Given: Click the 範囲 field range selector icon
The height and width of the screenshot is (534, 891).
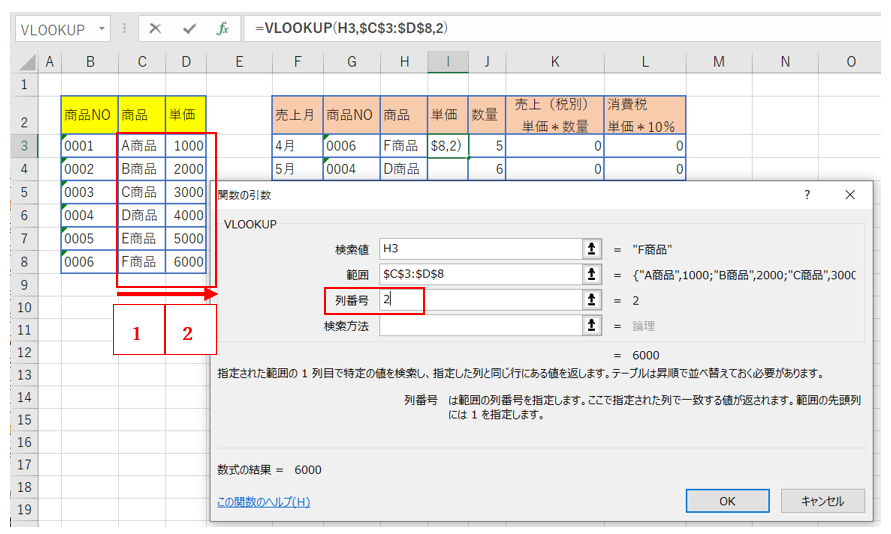Looking at the screenshot, I should coord(591,274).
